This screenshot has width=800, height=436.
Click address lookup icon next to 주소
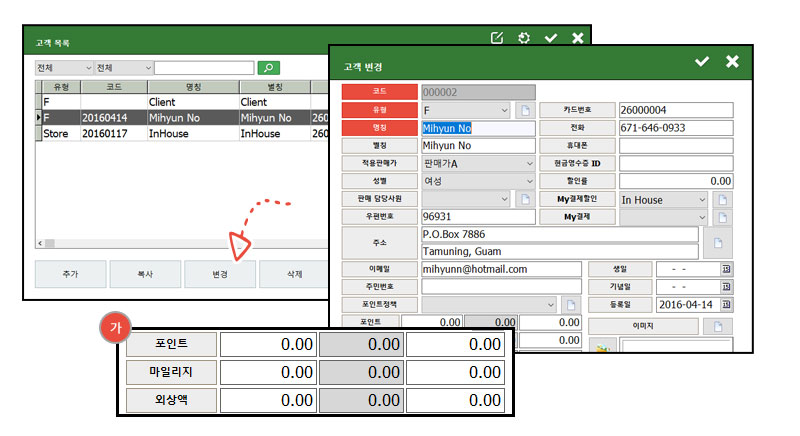click(718, 243)
